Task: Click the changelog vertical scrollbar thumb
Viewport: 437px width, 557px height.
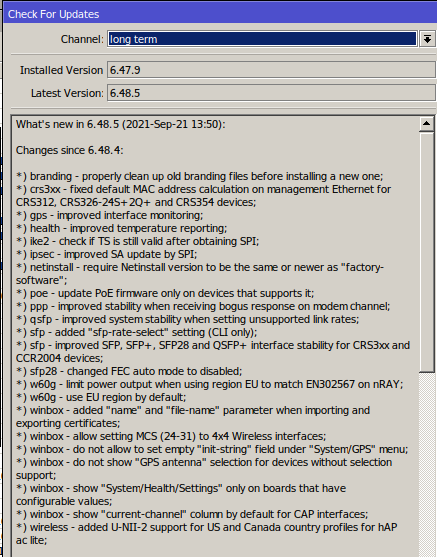Action: [x=426, y=252]
